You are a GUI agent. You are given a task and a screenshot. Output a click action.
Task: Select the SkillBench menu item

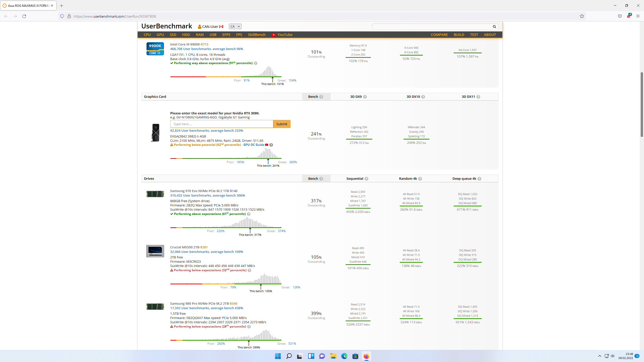(257, 35)
